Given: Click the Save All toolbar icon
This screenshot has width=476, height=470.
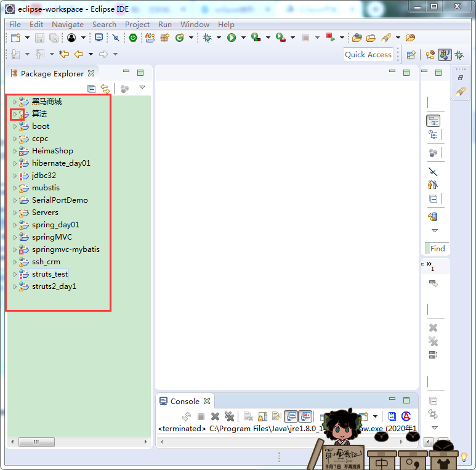Looking at the screenshot, I should point(54,38).
